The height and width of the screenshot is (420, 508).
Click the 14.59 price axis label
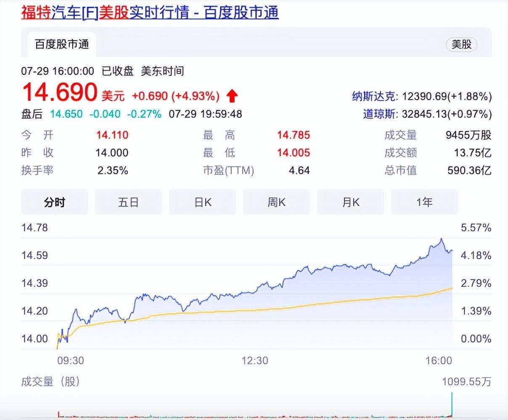click(34, 255)
